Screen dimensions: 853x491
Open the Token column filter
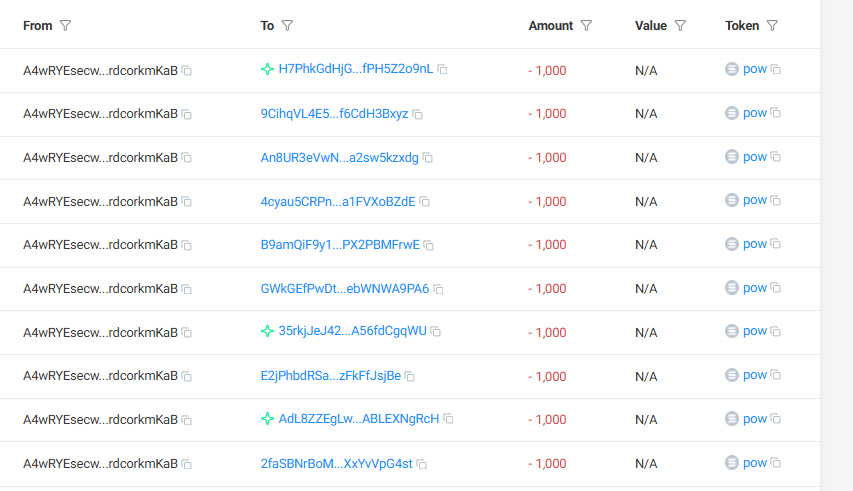point(772,26)
